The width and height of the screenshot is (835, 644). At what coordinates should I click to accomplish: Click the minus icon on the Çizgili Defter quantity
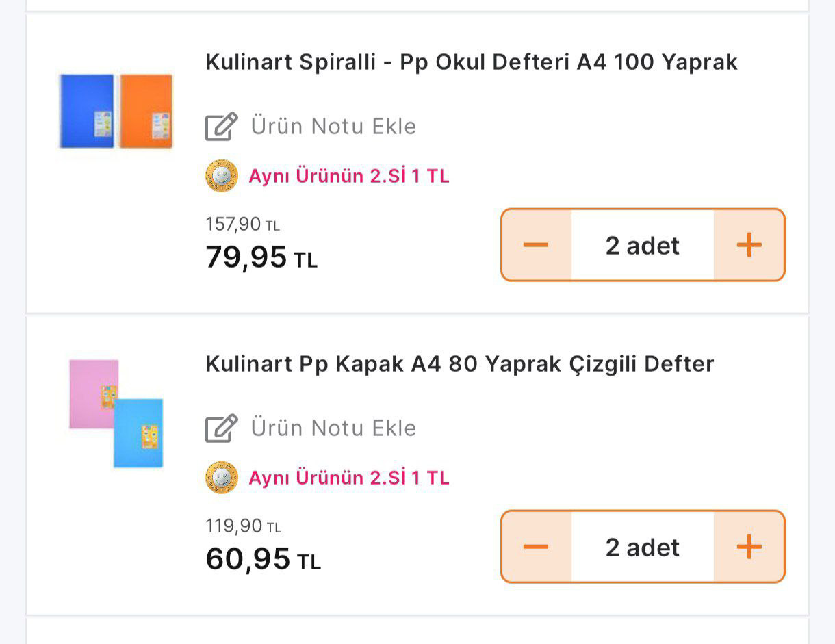click(537, 545)
